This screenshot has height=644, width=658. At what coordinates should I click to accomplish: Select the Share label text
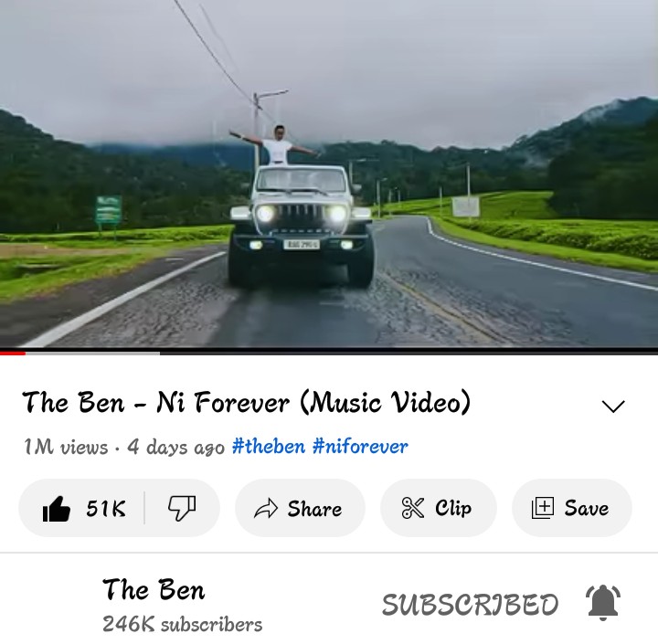314,509
